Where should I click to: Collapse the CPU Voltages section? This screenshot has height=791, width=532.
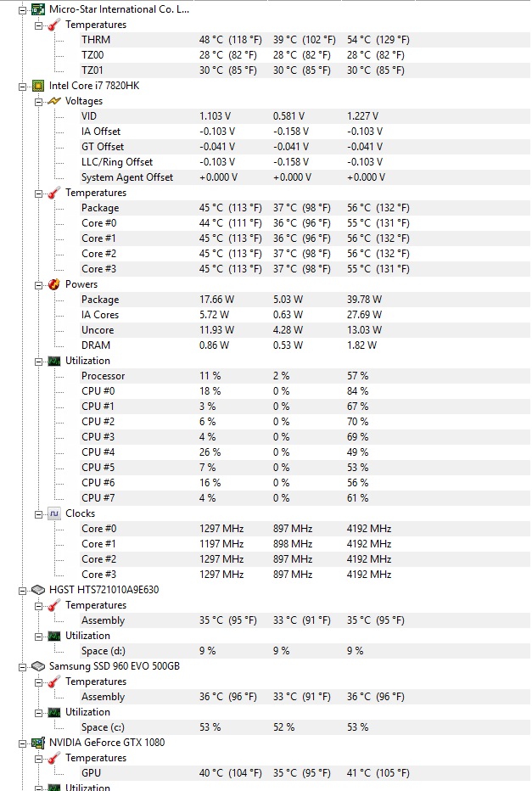38,101
